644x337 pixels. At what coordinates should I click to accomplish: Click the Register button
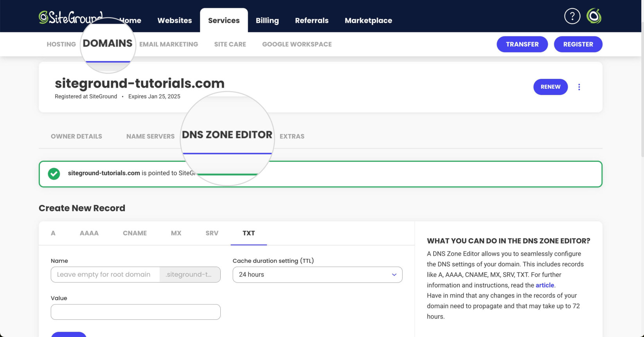[x=578, y=44]
